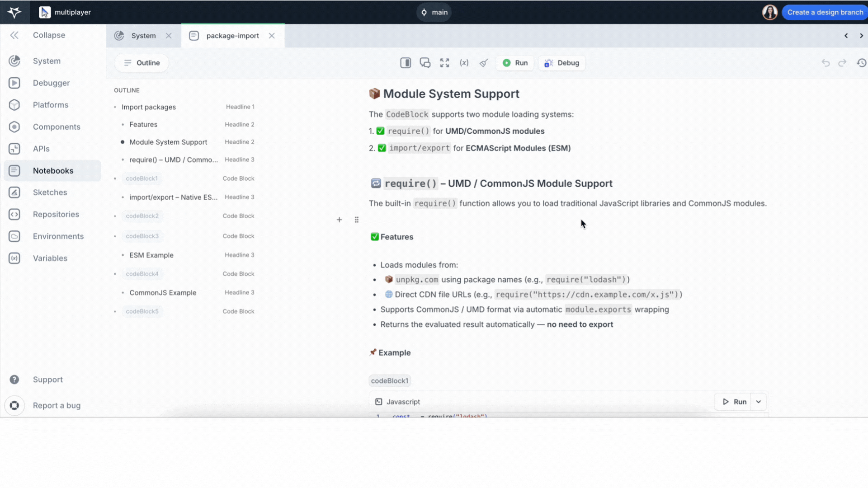
Task: Select CommonJS Example outline entry
Action: (163, 293)
